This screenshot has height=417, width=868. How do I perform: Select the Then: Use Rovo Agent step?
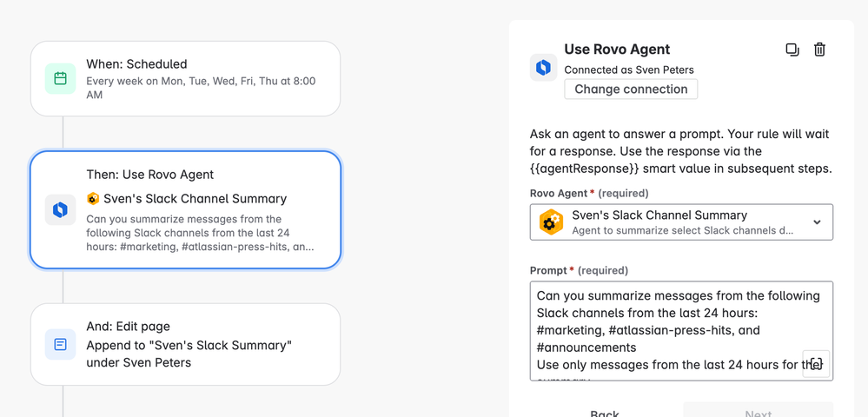coord(185,210)
